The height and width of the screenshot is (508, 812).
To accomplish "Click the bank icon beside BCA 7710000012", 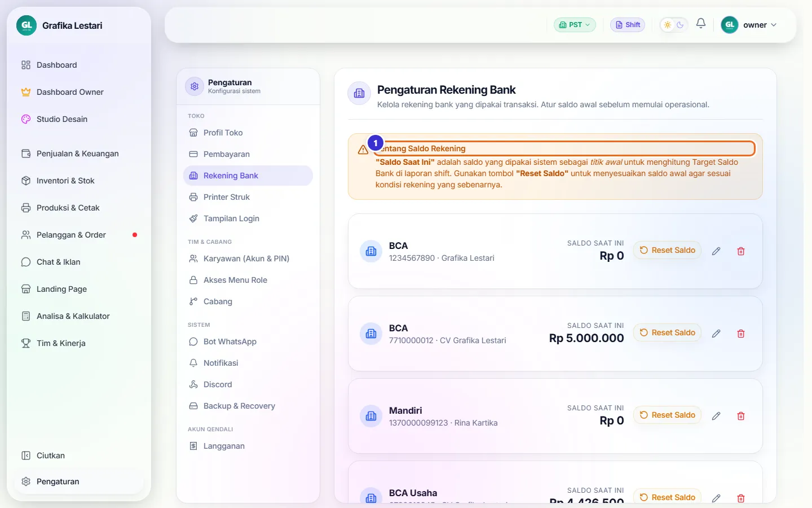I will [371, 334].
